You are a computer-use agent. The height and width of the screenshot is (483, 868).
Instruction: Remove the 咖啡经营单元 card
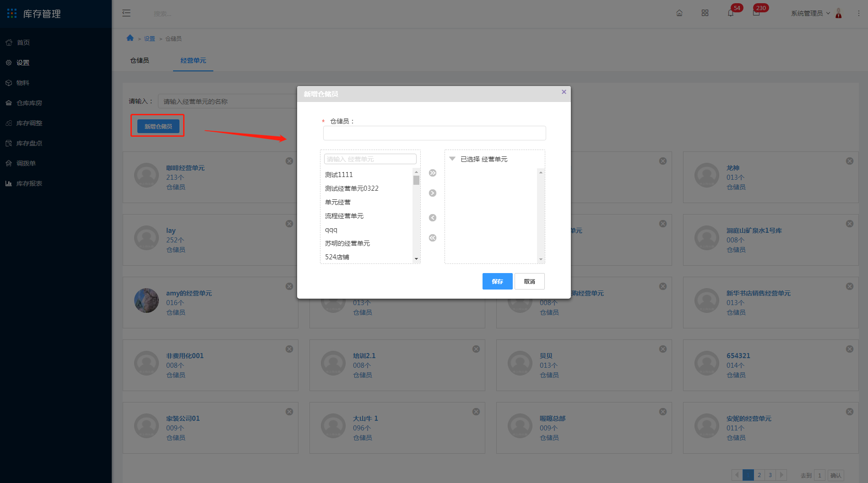point(289,161)
